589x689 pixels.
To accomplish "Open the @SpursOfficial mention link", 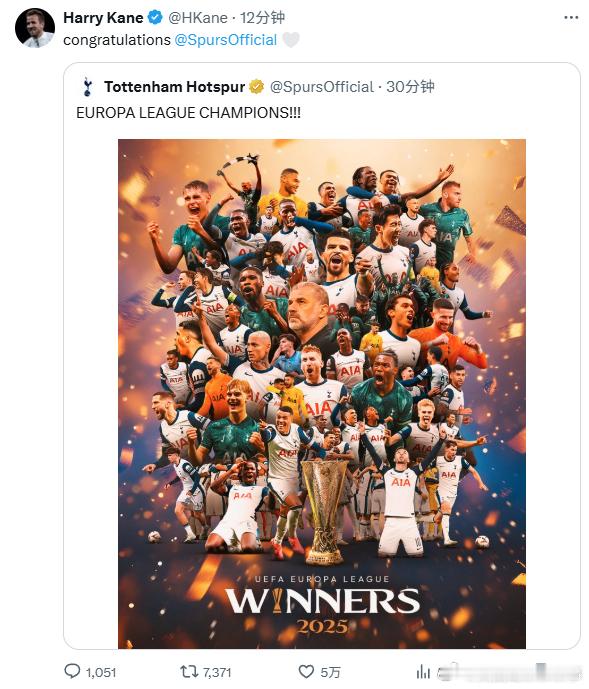I will (x=225, y=40).
